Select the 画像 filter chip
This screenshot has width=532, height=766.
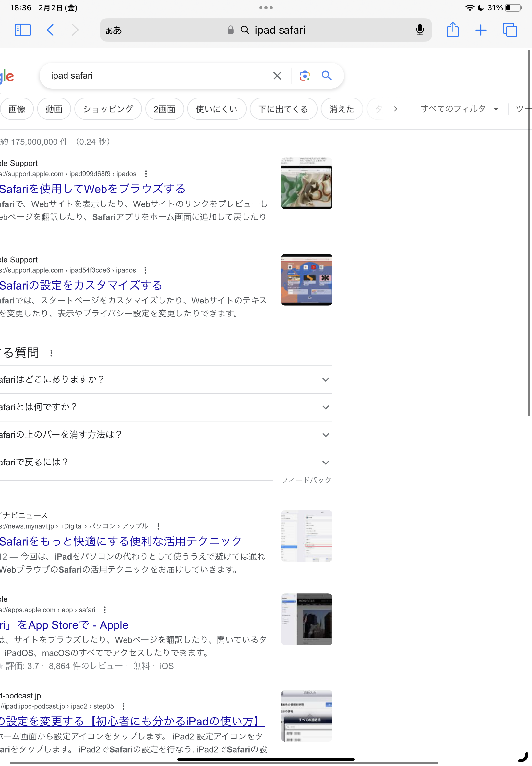[x=17, y=109]
